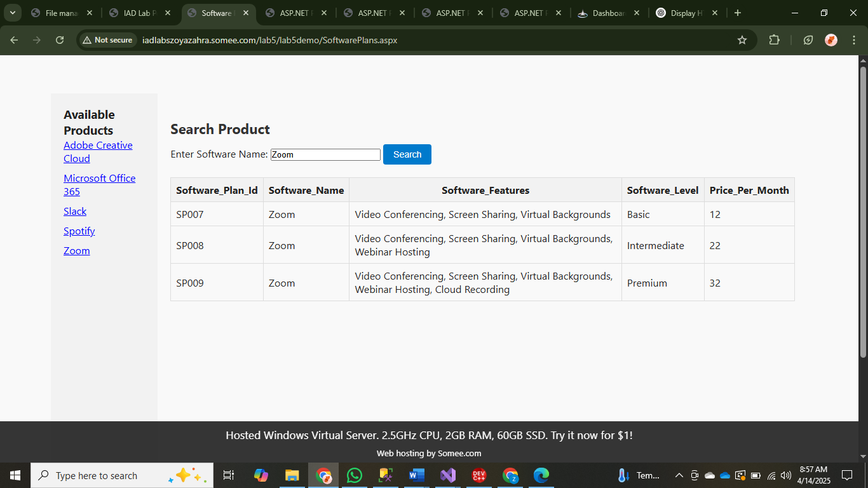Open the Windows Start menu
The width and height of the screenshot is (868, 488).
[15, 475]
